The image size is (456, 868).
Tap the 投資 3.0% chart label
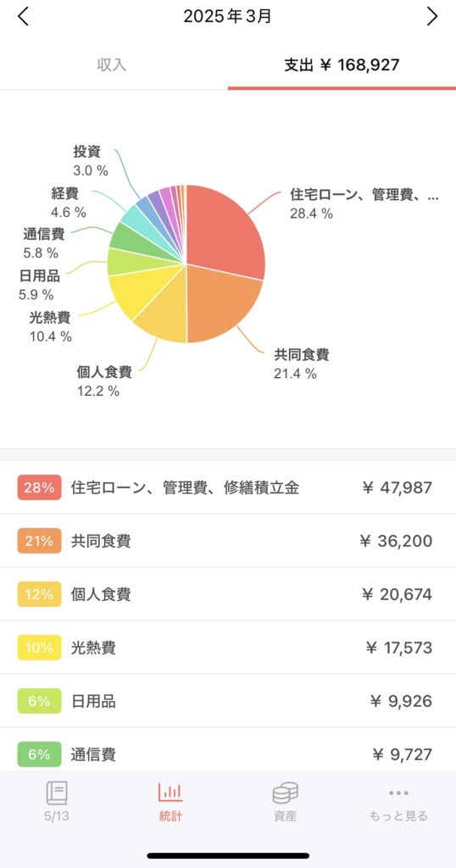coord(90,160)
